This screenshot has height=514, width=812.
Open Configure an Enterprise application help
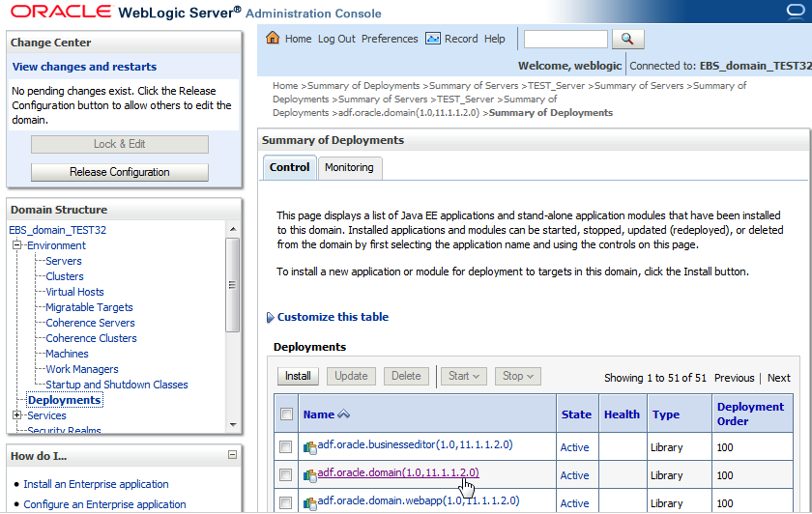point(104,504)
